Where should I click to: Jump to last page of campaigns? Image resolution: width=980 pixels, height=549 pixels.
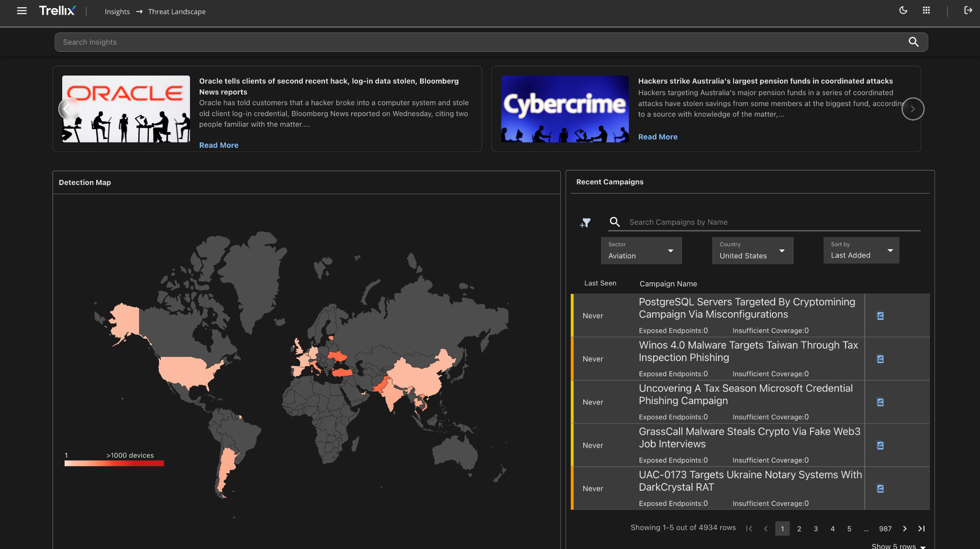click(x=921, y=528)
